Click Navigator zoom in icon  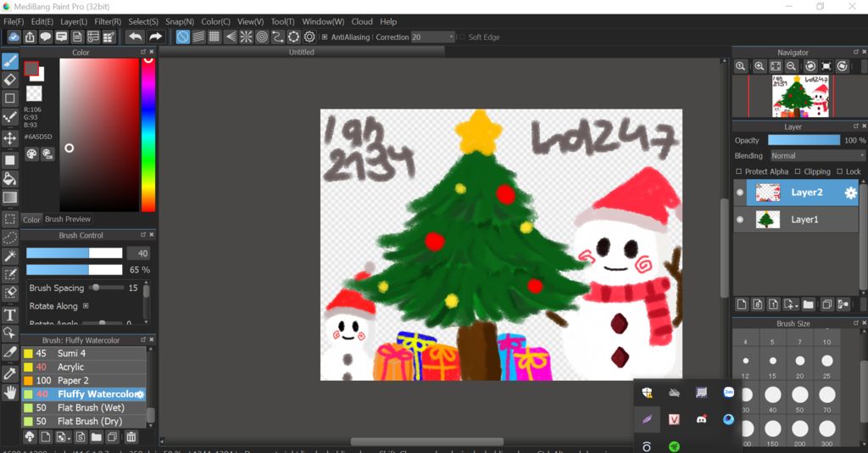759,66
